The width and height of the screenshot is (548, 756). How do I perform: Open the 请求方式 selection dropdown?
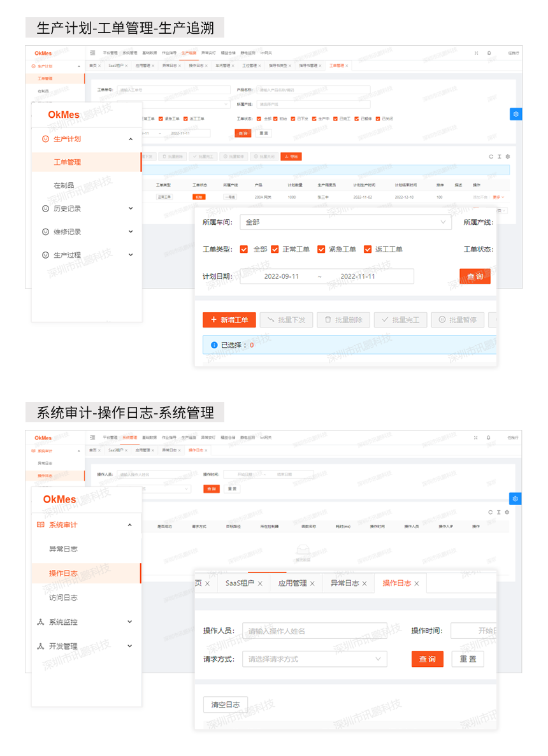(314, 659)
